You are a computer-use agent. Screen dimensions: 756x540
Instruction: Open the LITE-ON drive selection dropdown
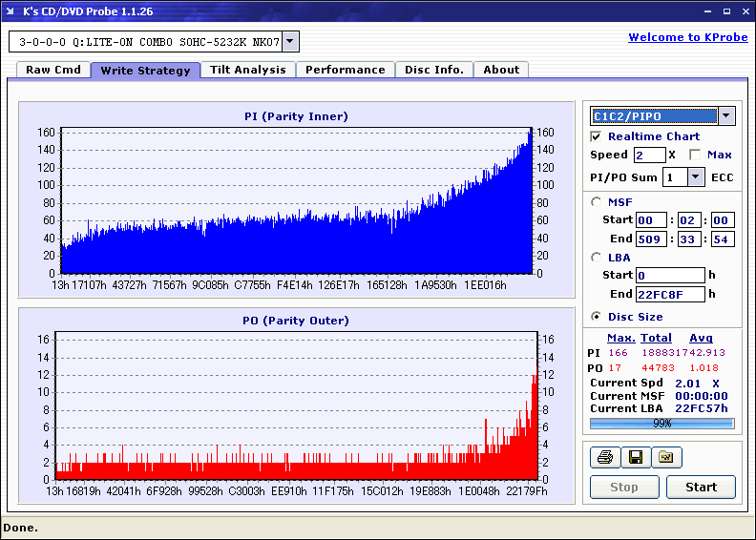(290, 41)
